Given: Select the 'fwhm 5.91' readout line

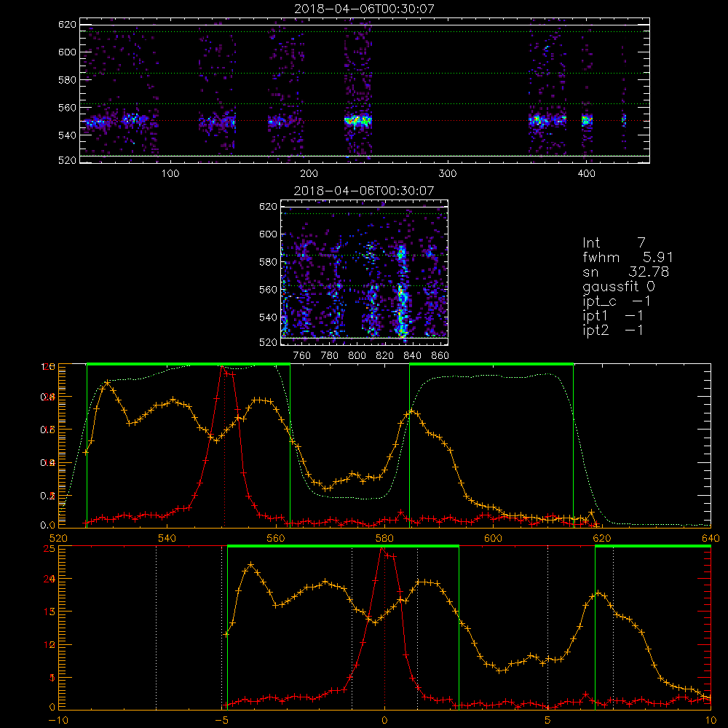Looking at the screenshot, I should pos(628,257).
